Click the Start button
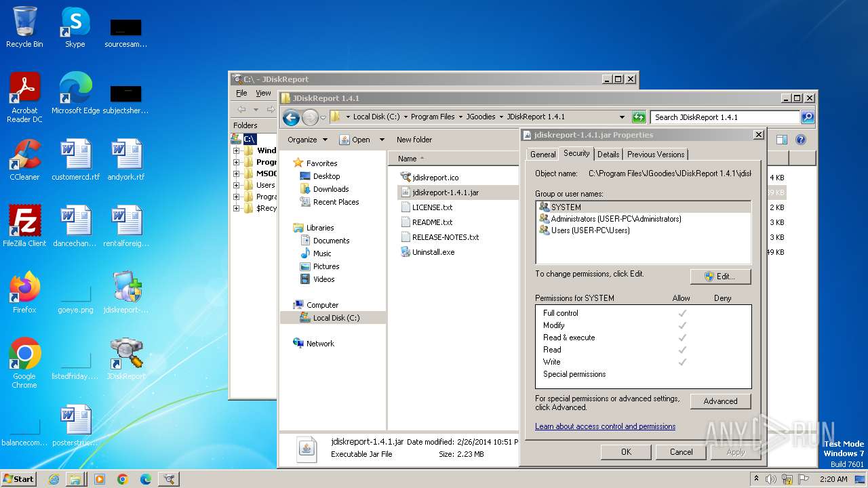The height and width of the screenshot is (488, 868). coord(19,479)
